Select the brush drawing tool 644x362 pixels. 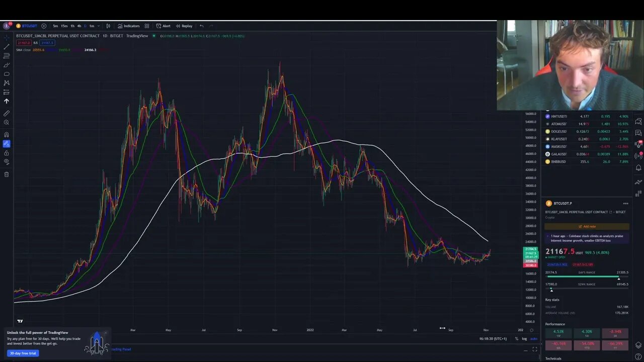[x=7, y=65]
